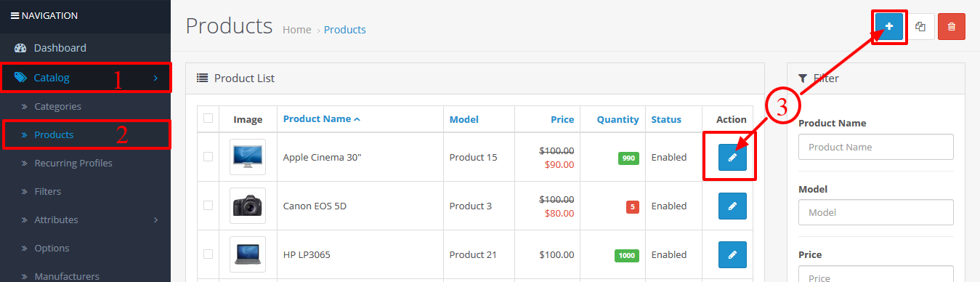Sort by Product Name ascending caret
The height and width of the screenshot is (282, 980).
(x=357, y=119)
